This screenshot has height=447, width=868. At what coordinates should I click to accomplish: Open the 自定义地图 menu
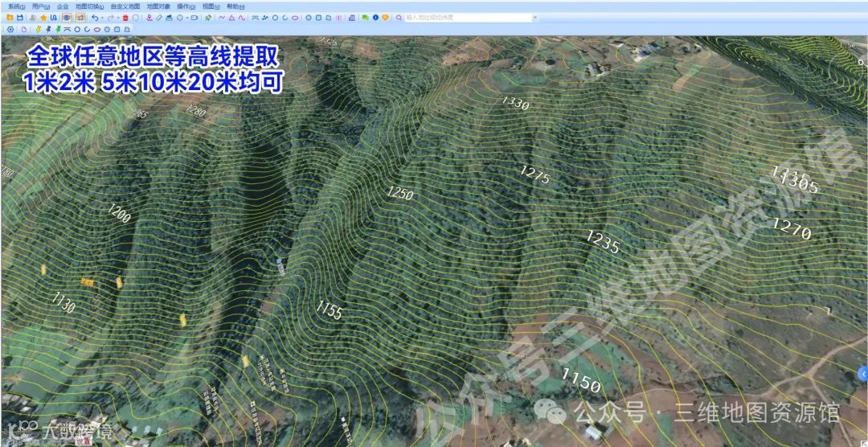pos(125,6)
